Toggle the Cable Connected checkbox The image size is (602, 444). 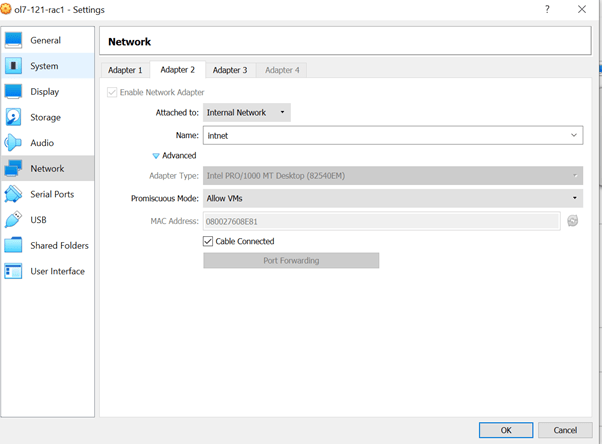pos(208,241)
